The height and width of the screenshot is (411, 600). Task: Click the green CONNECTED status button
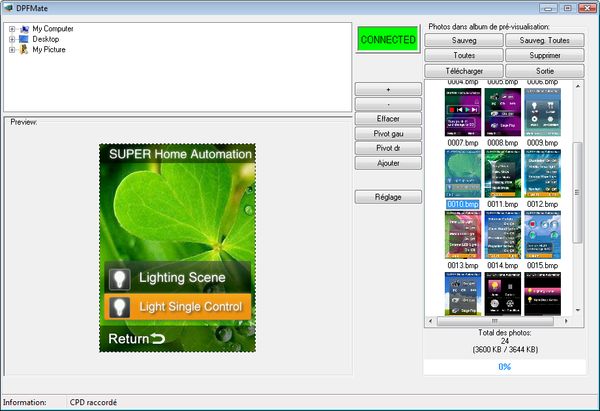click(x=388, y=39)
